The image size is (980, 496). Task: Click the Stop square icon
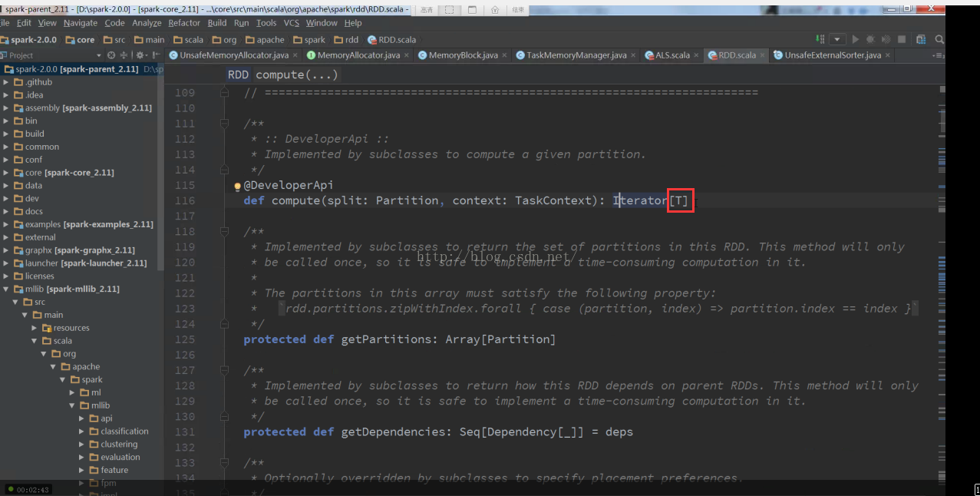pyautogui.click(x=902, y=39)
